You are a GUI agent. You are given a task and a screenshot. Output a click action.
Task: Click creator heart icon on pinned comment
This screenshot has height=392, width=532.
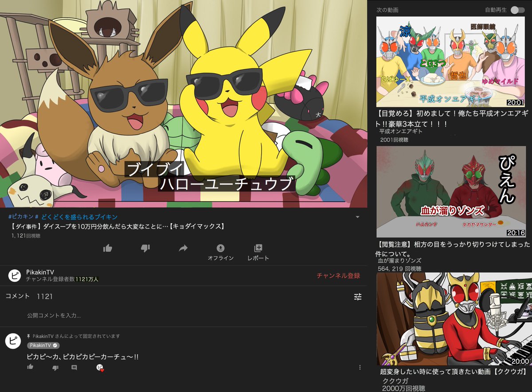[x=100, y=367]
